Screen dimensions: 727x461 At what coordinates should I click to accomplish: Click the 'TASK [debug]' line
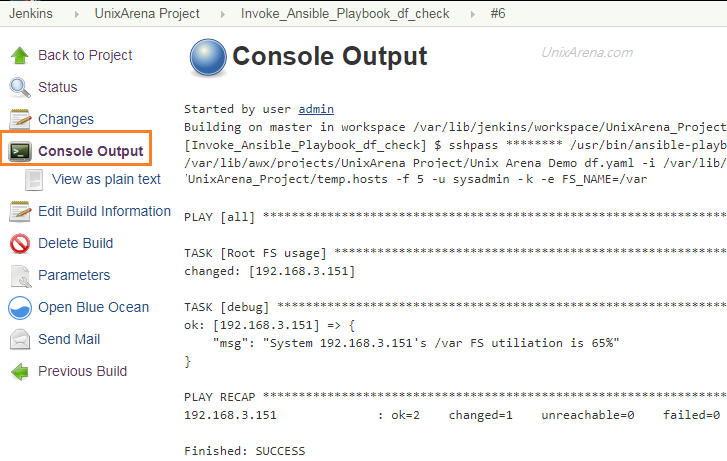click(x=455, y=307)
